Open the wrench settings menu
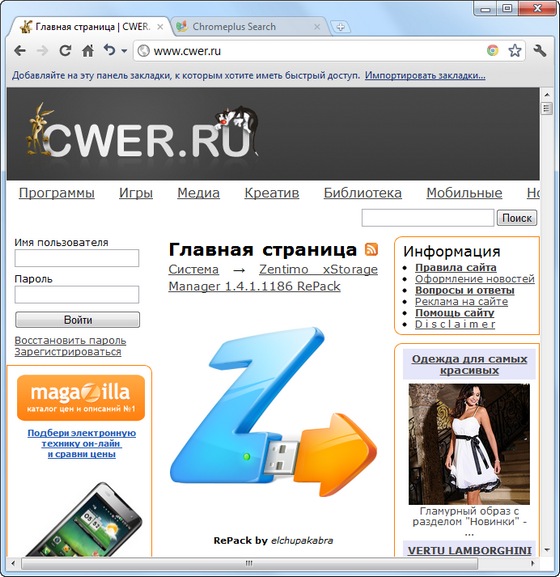 (x=540, y=50)
